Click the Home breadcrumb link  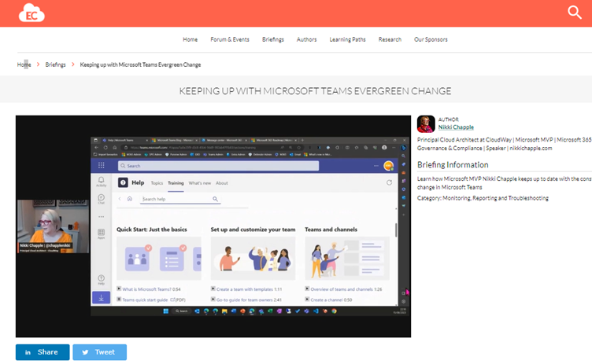(x=24, y=64)
